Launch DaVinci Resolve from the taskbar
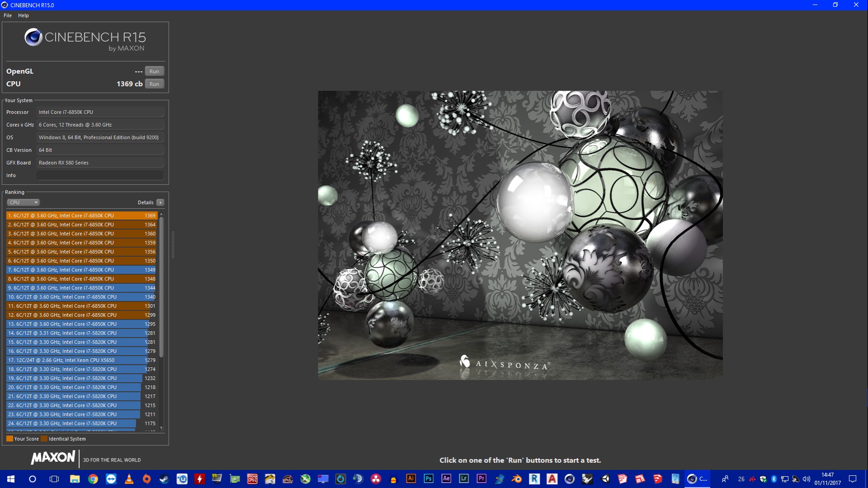 (x=376, y=479)
